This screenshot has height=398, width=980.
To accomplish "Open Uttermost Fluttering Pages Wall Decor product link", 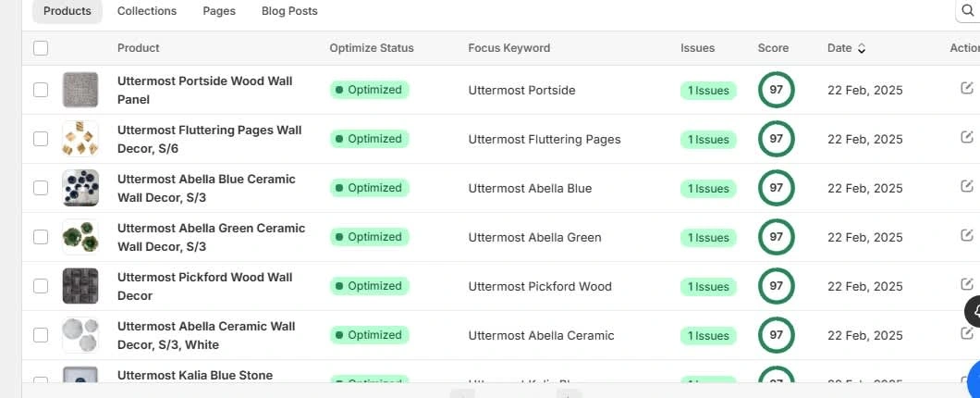I will [x=209, y=139].
